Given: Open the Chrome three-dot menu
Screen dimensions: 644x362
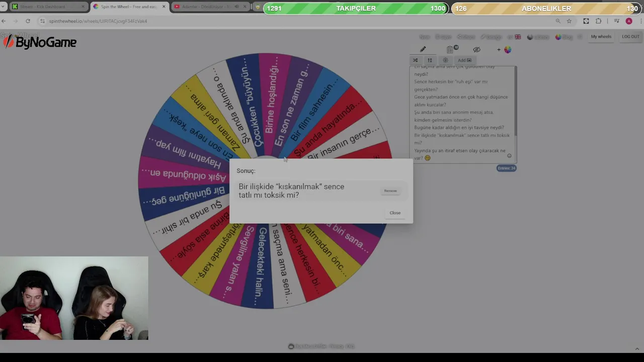Looking at the screenshot, I should [640, 21].
